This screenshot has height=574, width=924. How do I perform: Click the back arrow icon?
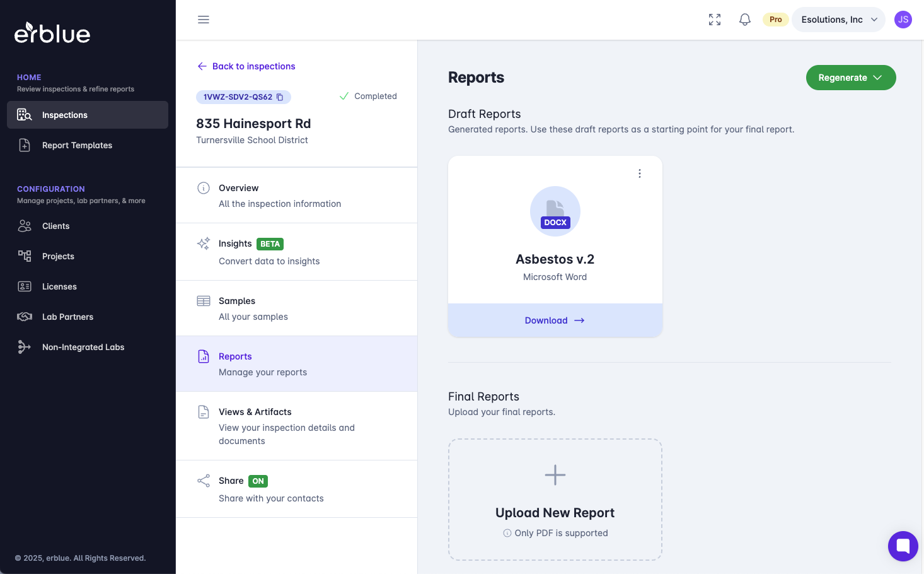click(202, 66)
